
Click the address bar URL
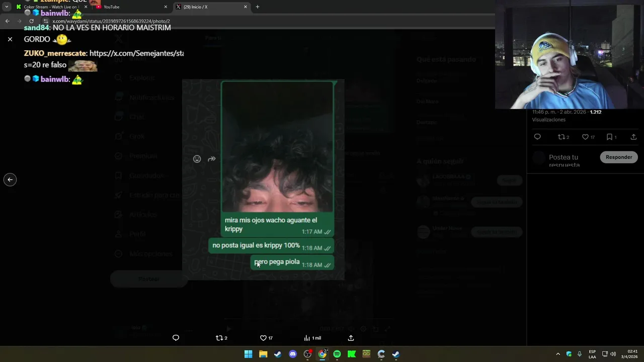pos(111,21)
